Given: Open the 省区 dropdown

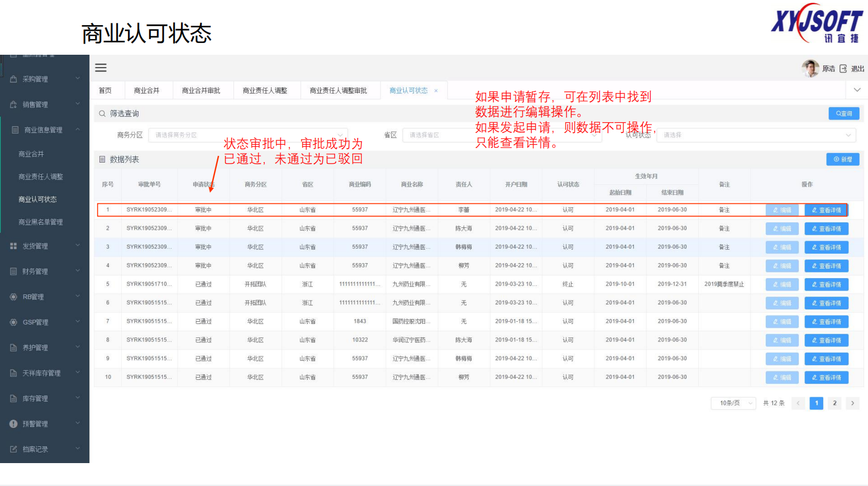Looking at the screenshot, I should [x=502, y=135].
